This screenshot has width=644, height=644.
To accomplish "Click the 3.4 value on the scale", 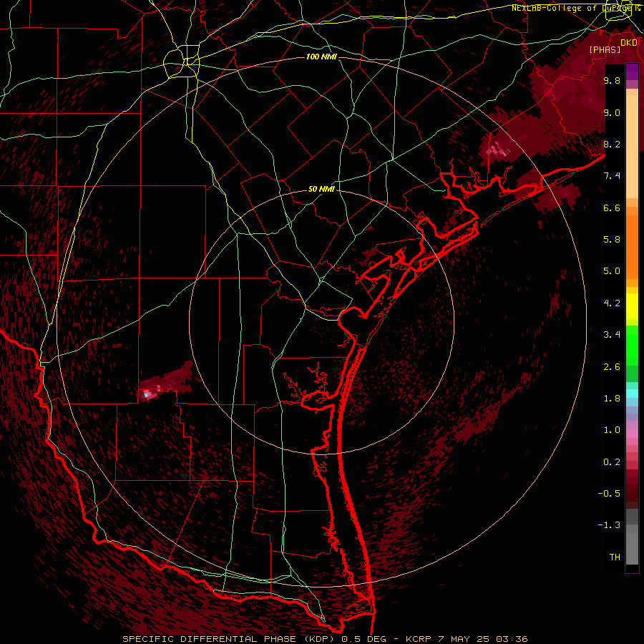I will tap(612, 334).
